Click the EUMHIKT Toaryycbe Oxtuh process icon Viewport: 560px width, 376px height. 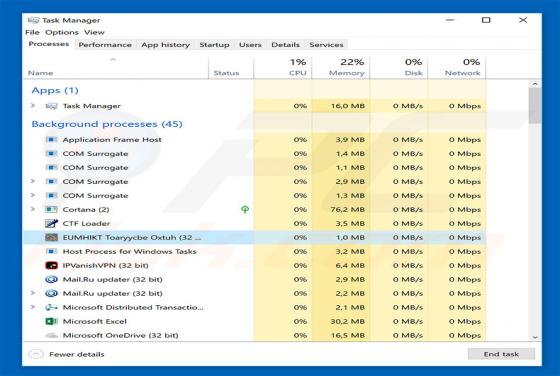[51, 237]
